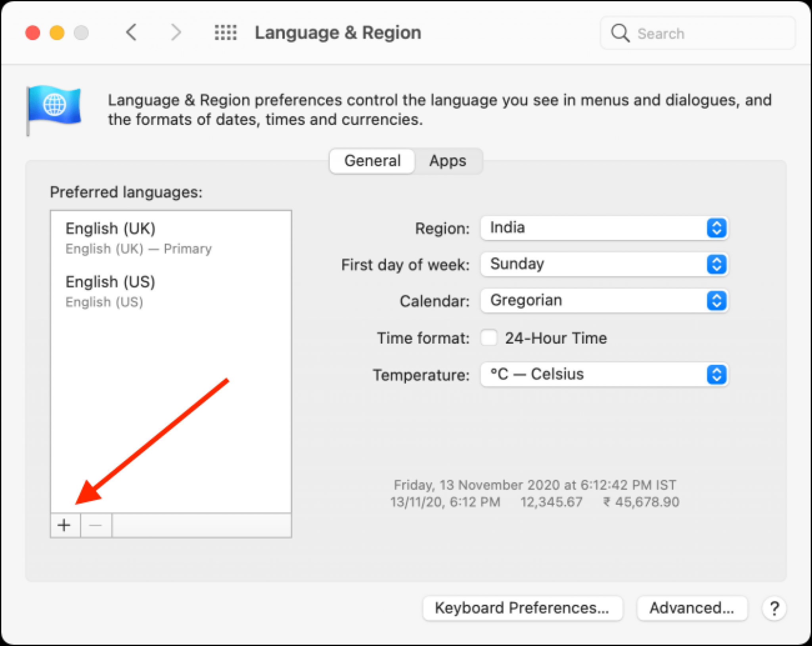Click the magnifying glass search icon
812x646 pixels.
pyautogui.click(x=620, y=33)
